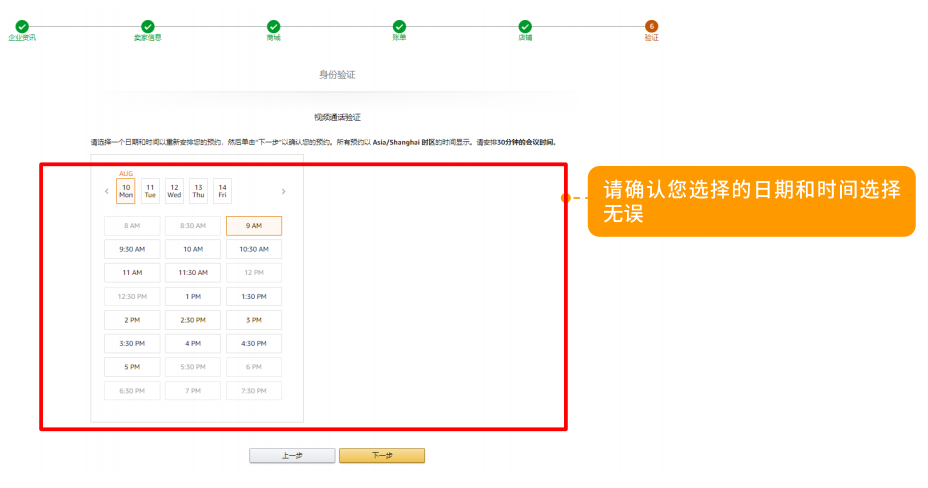The image size is (928, 488).
Task: Click the 商城 step checkmark icon
Action: [273, 27]
